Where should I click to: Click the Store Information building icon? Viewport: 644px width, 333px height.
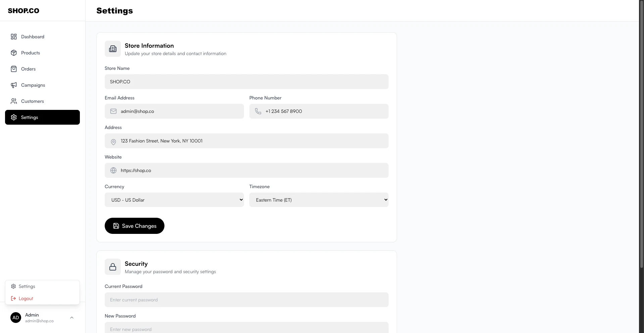[x=113, y=49]
